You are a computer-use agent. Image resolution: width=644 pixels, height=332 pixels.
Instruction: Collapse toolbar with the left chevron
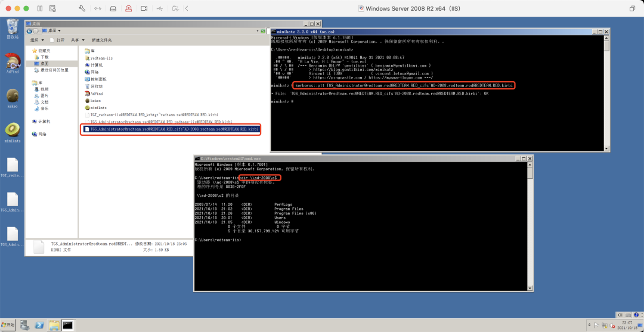pyautogui.click(x=187, y=8)
